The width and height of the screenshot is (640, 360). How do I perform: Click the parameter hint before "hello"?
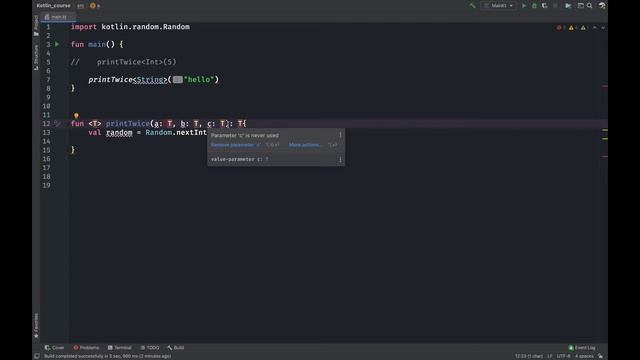178,80
